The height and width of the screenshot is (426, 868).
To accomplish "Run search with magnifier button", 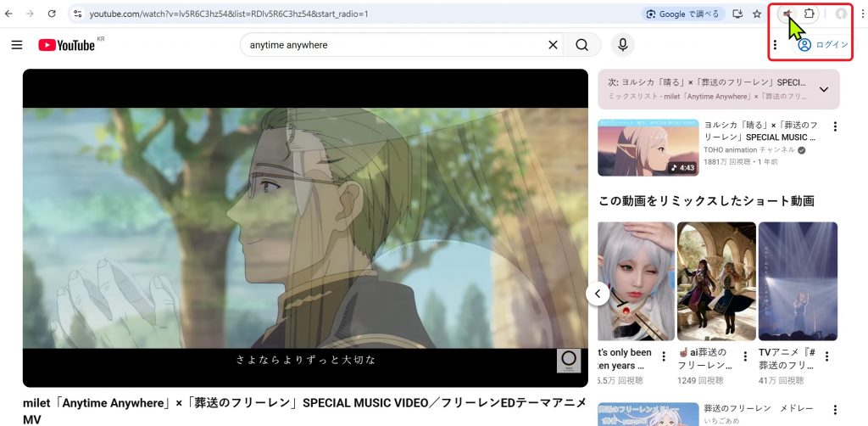I will click(x=581, y=45).
